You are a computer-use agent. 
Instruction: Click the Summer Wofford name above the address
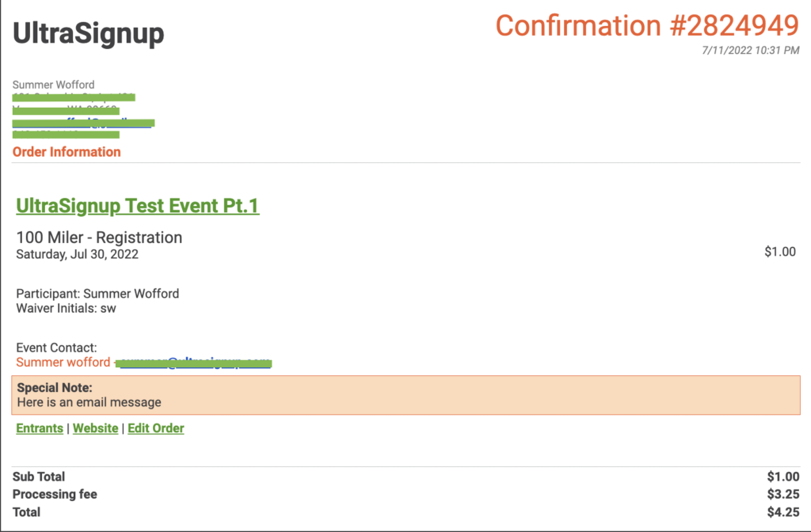coord(53,85)
